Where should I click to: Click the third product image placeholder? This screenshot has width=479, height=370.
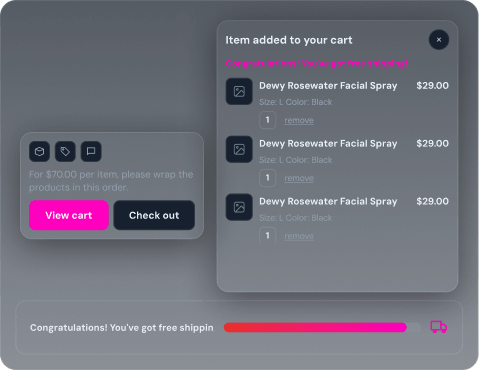239,207
